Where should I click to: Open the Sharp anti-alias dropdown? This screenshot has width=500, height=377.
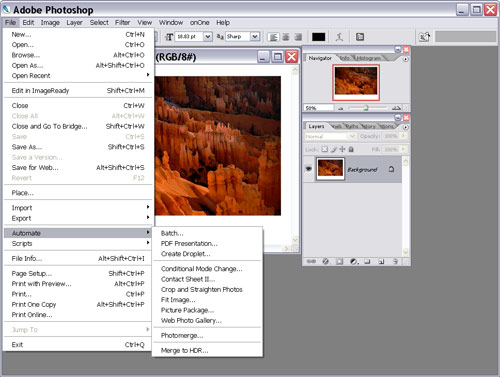[255, 37]
